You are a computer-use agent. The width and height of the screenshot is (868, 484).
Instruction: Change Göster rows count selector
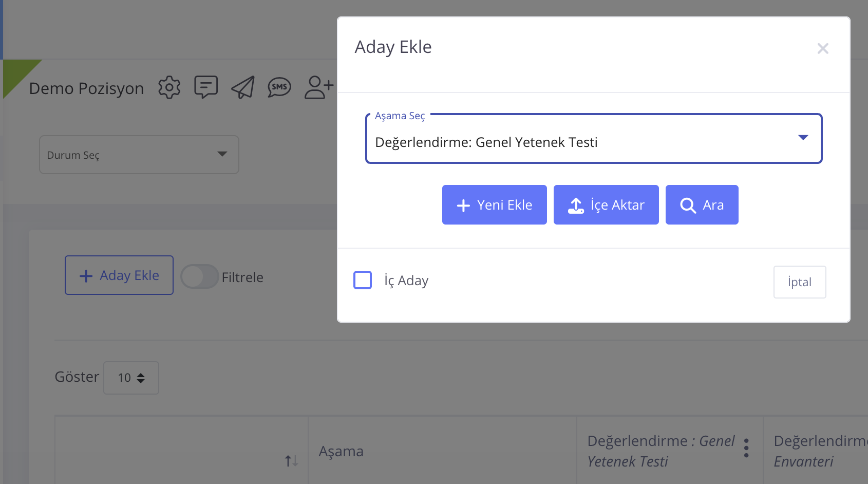(131, 378)
